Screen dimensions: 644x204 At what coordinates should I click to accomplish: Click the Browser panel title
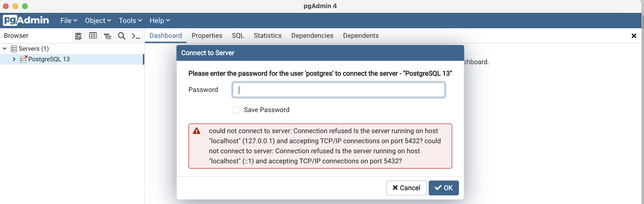[16, 36]
